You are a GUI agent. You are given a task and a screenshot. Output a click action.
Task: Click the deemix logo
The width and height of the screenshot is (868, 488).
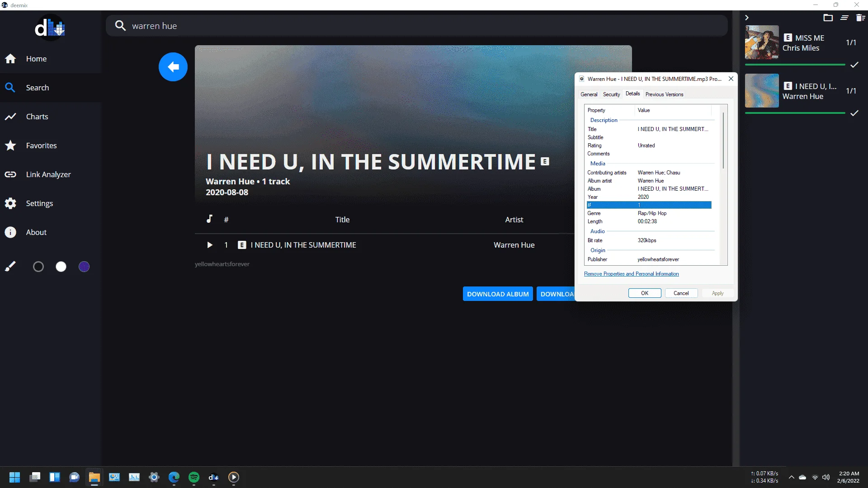pyautogui.click(x=50, y=28)
